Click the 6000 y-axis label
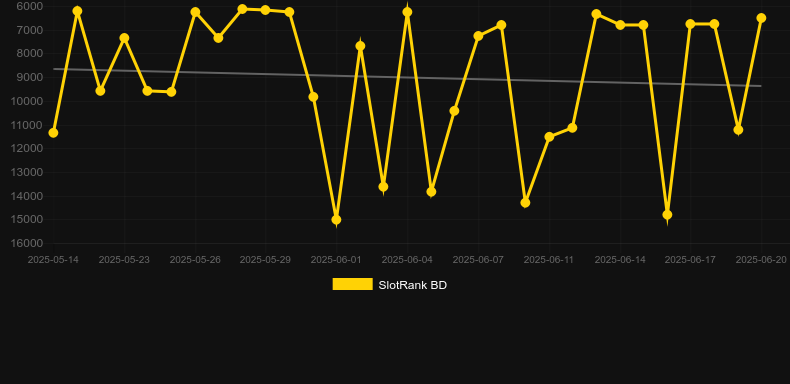The width and height of the screenshot is (790, 384). click(29, 6)
